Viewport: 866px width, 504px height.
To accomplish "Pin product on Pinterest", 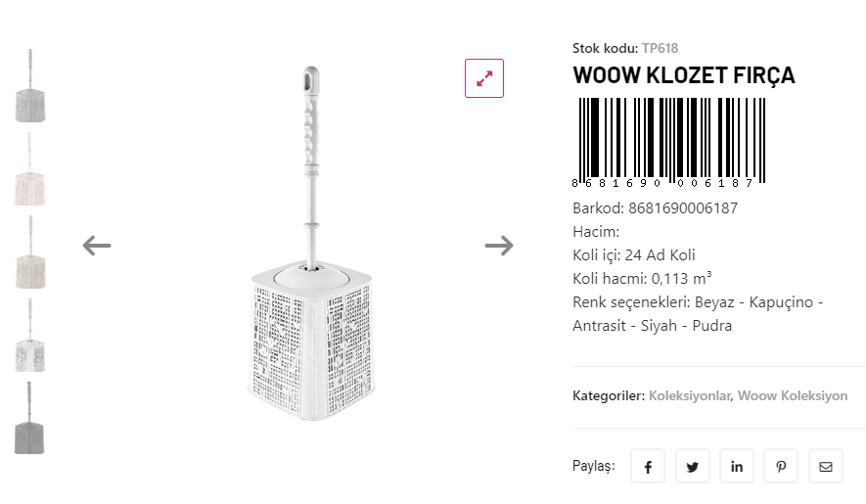I will [x=781, y=467].
